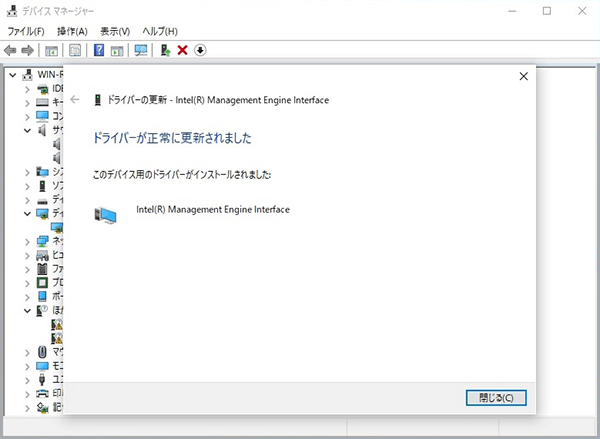Click the 閉じる(C) button in the driver dialog
Screen dimensions: 600x439
[x=496, y=398]
